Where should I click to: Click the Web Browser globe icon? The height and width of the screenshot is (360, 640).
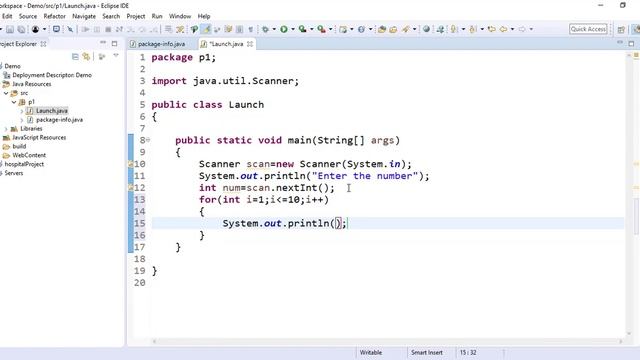tap(426, 29)
